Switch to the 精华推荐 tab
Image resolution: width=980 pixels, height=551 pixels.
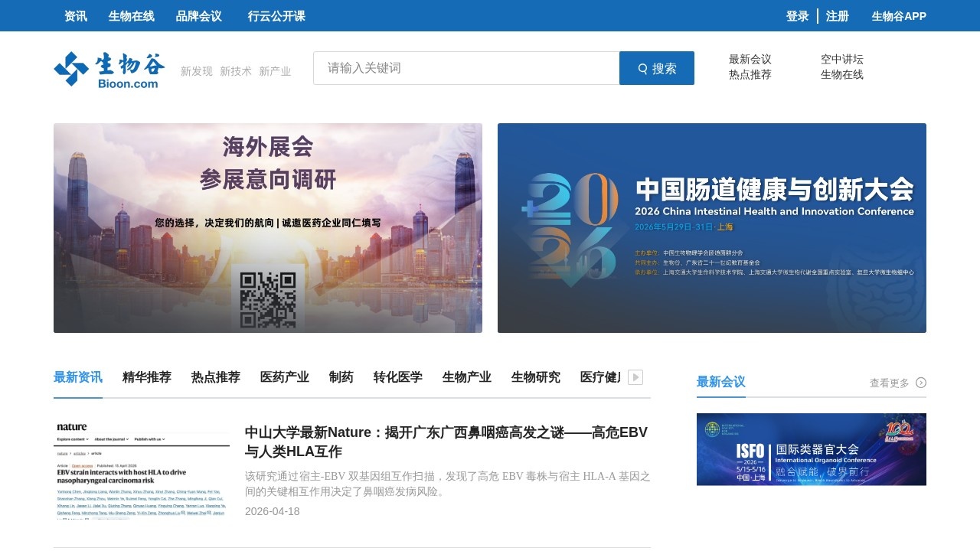coord(147,377)
